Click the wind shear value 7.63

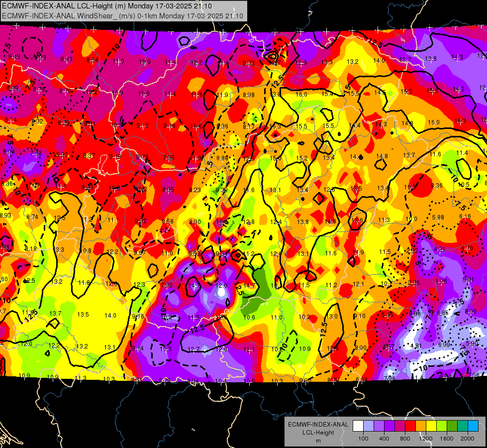tap(36, 153)
